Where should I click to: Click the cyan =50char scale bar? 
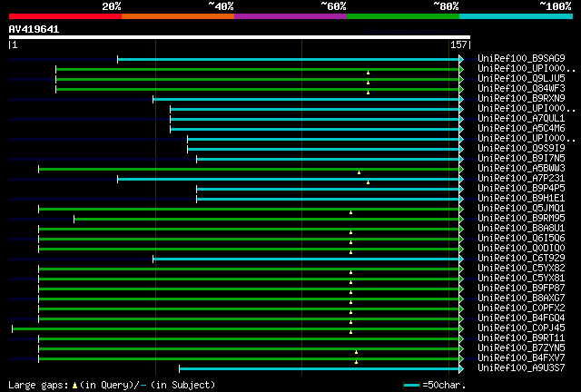click(x=411, y=386)
